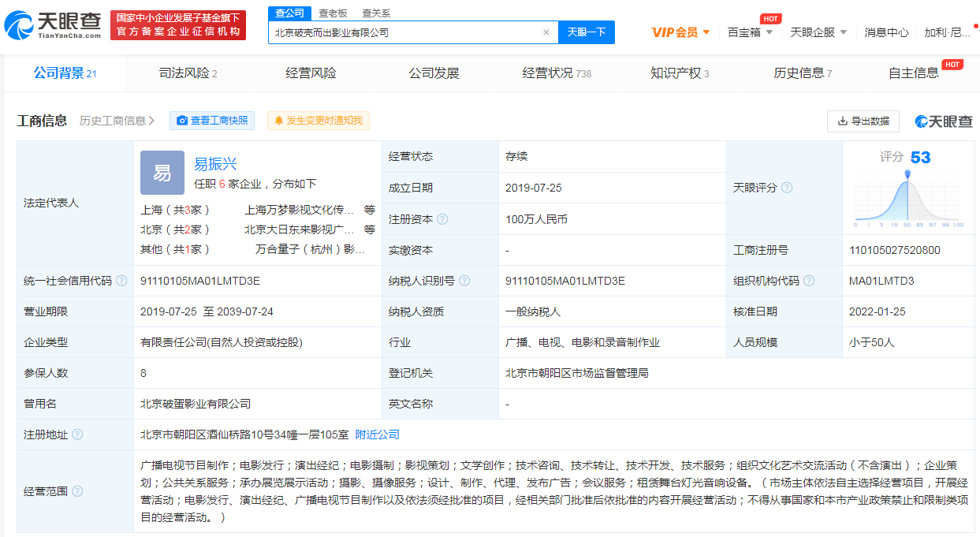The image size is (980, 537).
Task: Open the VIP会员 dropdown
Action: click(681, 32)
